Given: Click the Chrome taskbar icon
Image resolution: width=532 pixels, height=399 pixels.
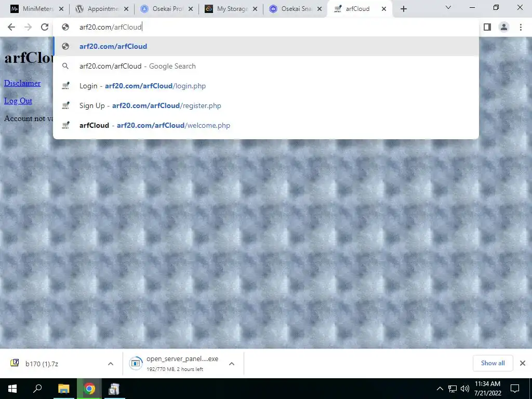Looking at the screenshot, I should [x=89, y=389].
